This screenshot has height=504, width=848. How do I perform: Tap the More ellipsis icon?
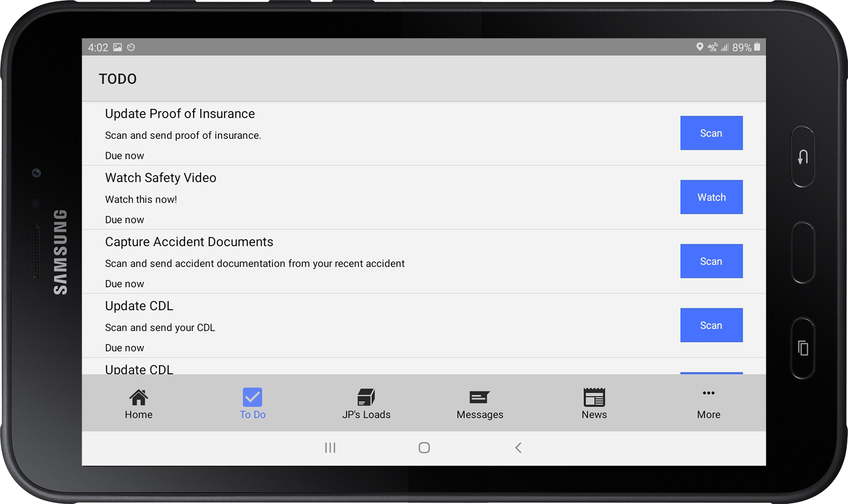[708, 394]
